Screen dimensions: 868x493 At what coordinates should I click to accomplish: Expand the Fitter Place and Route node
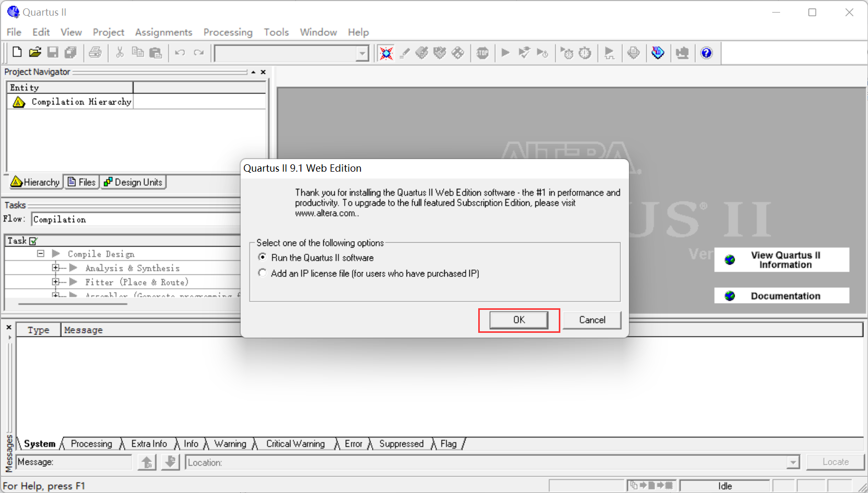56,281
